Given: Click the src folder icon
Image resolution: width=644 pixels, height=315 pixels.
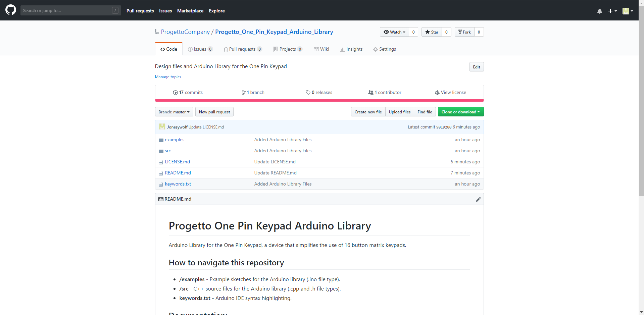Looking at the screenshot, I should coord(161,151).
